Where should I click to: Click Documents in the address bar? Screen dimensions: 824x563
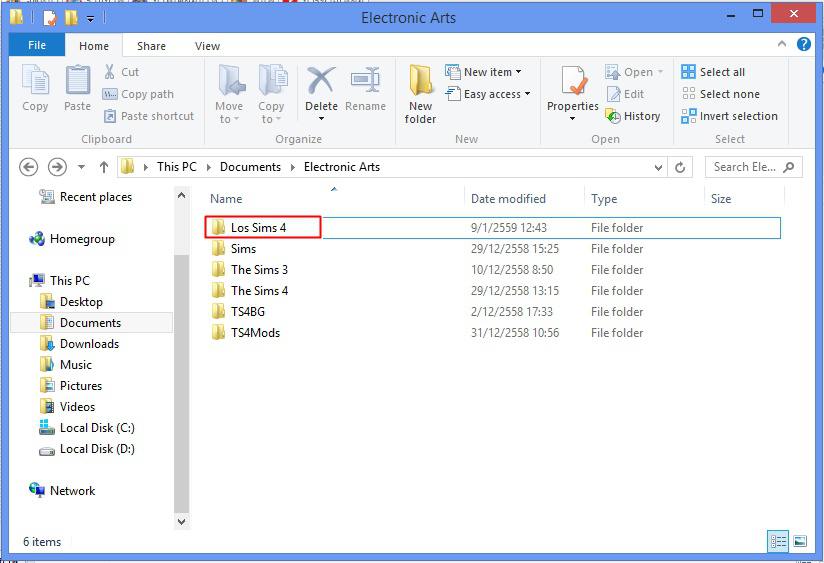tap(250, 167)
